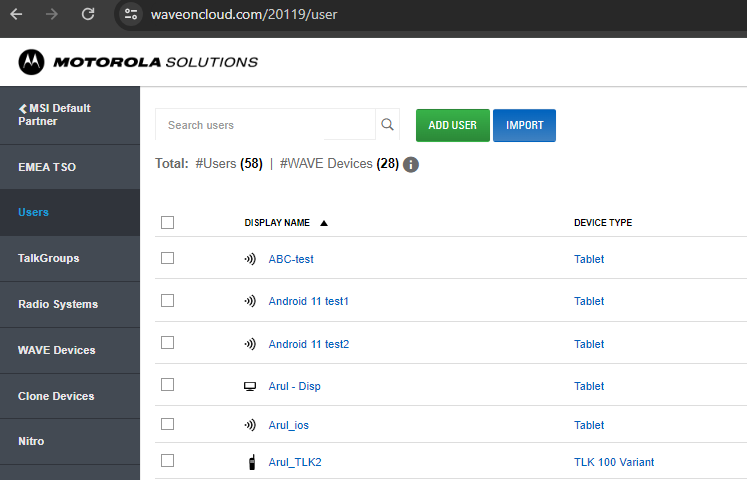Click the broadcast icon next to ABC-test
The image size is (747, 480).
pyautogui.click(x=250, y=259)
